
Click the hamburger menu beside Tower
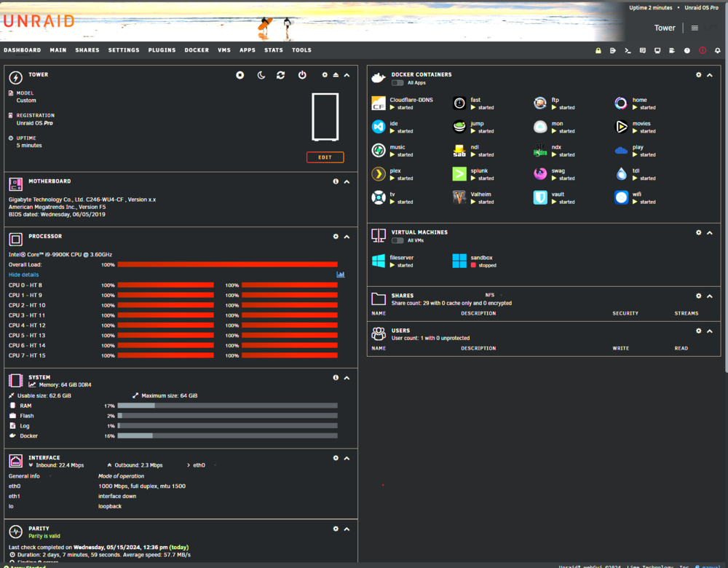coord(695,28)
